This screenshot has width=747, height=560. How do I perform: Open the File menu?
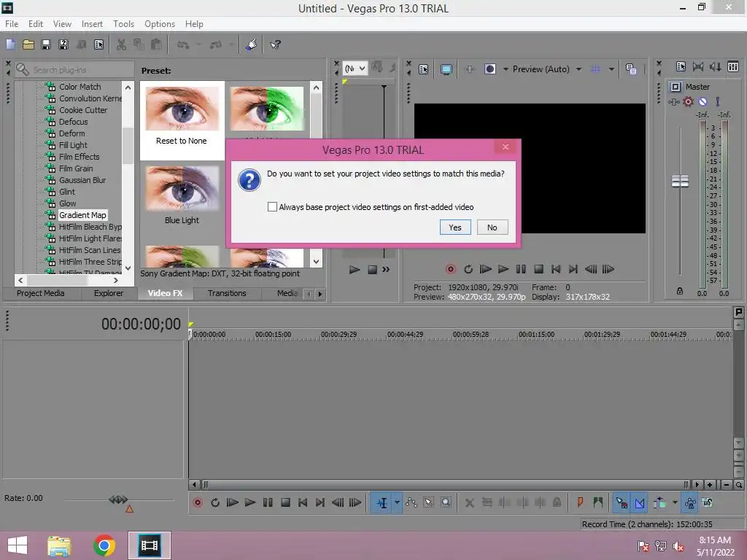pos(12,24)
